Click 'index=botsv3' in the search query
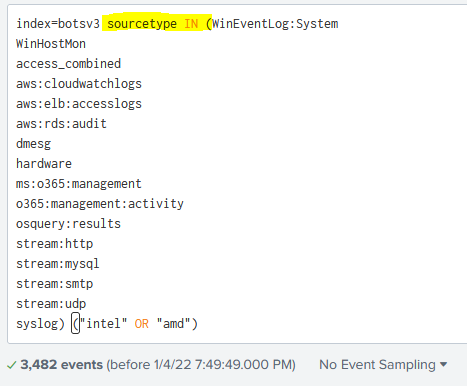The height and width of the screenshot is (386, 467). [x=58, y=24]
